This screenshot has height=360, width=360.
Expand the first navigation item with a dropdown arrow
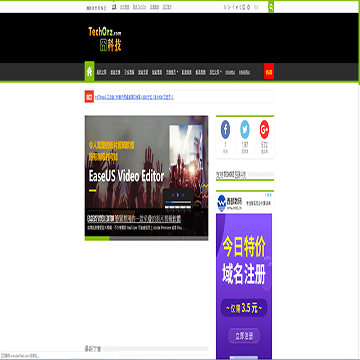coord(172,72)
